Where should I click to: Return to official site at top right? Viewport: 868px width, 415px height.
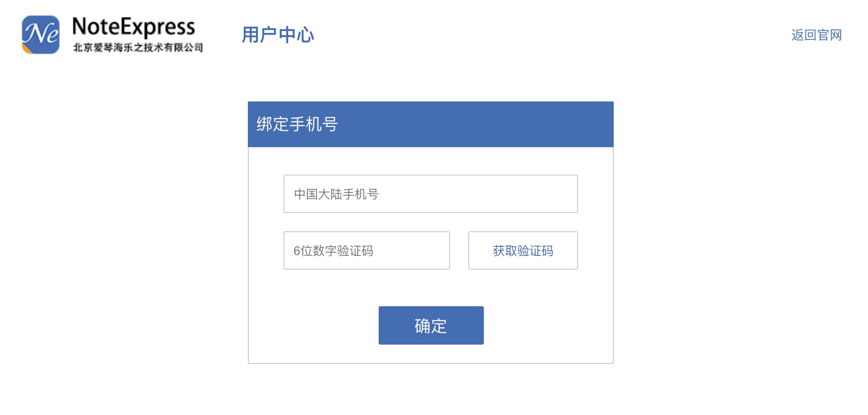[816, 35]
